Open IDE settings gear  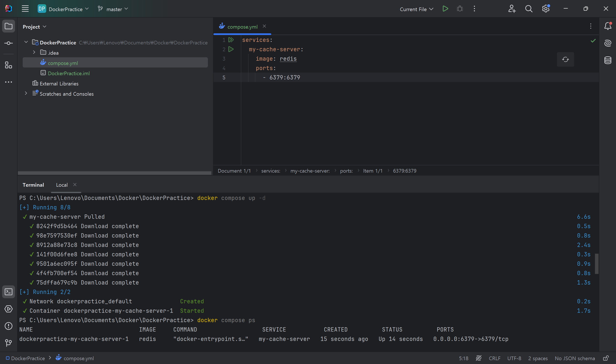(x=546, y=9)
